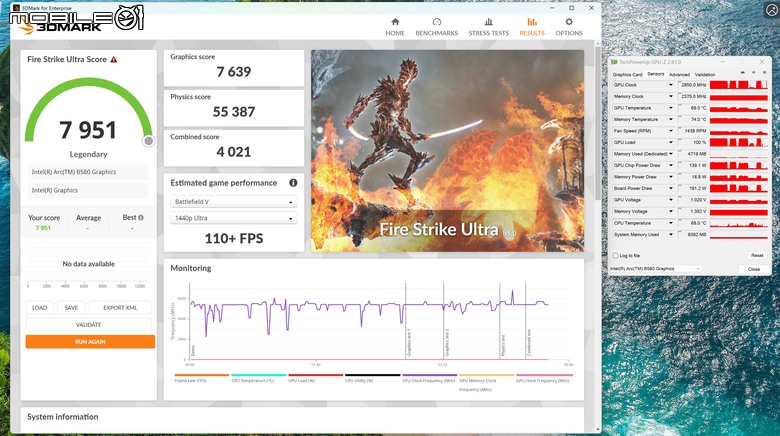Viewport: 780px width, 436px height.
Task: Click the Close button in GPU-Z
Action: click(754, 269)
